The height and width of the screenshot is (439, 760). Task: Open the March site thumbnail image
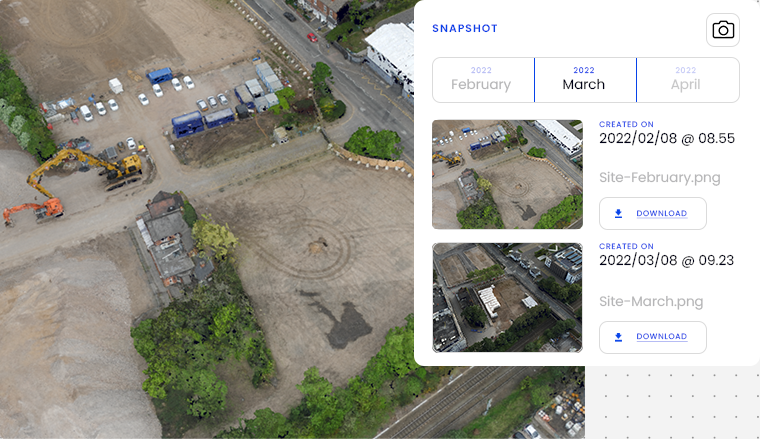(x=507, y=298)
